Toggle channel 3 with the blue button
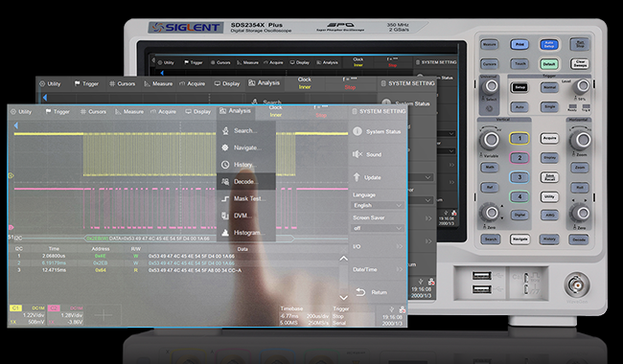Image resolution: width=623 pixels, height=364 pixels. (x=519, y=177)
